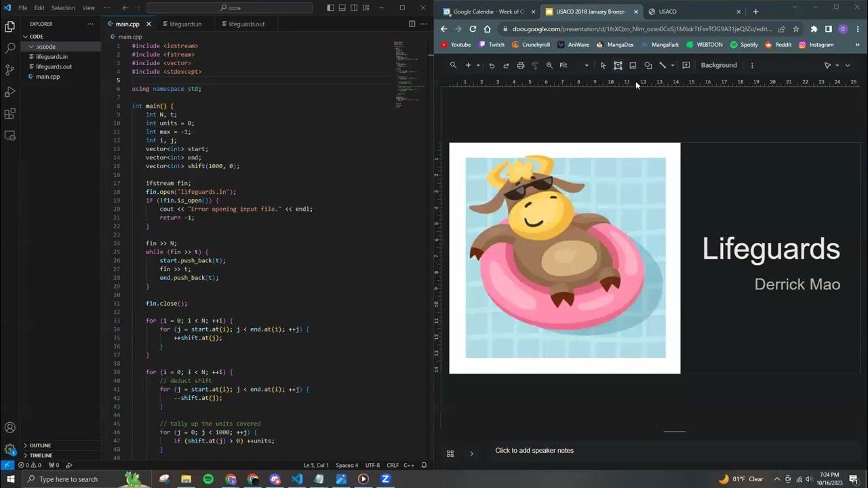Click the Undo icon in Google Slides toolbar
This screenshot has width=868, height=488.
(492, 66)
